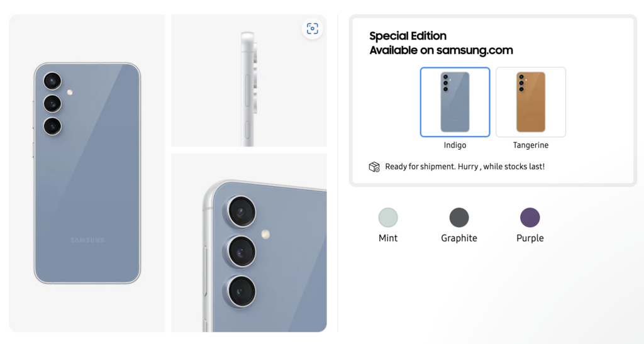Click the flash on the full back view phone
The image size is (644, 344).
pos(70,92)
